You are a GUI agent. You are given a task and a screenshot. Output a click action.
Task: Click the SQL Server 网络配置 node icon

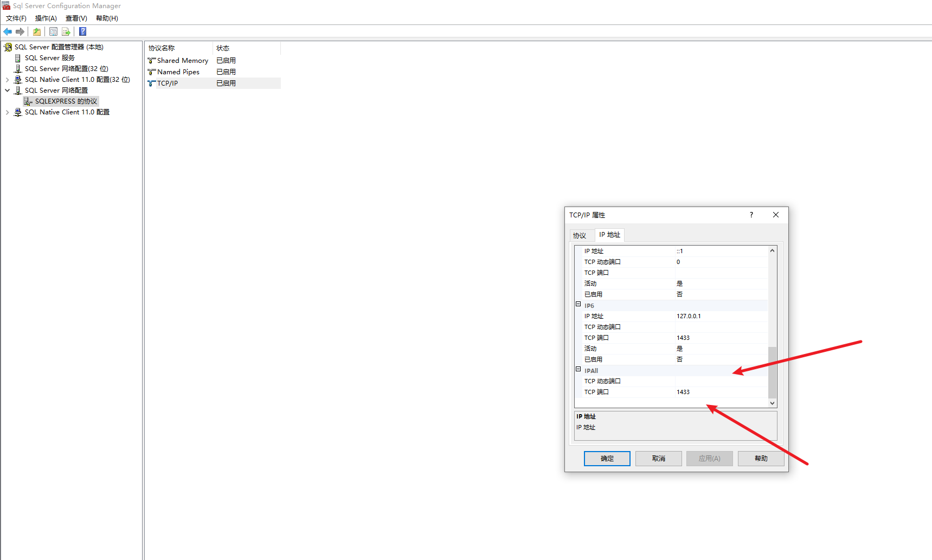pyautogui.click(x=18, y=91)
